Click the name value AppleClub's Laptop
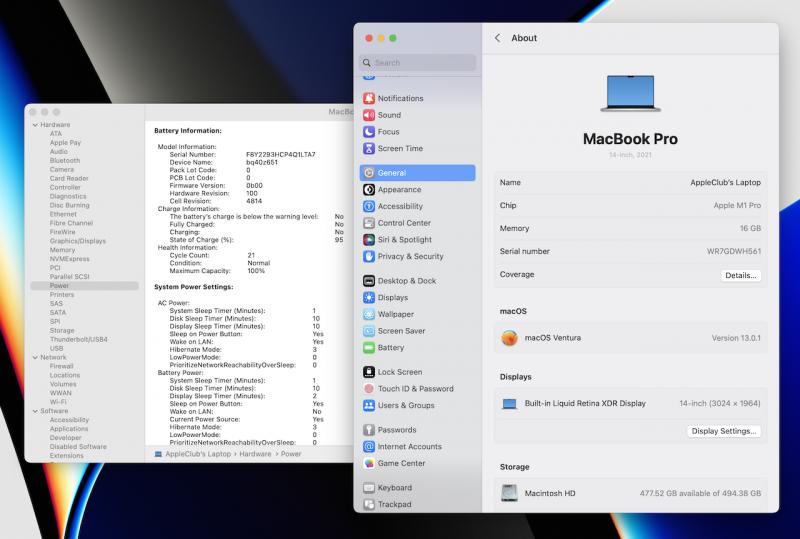Image resolution: width=800 pixels, height=539 pixels. coord(725,183)
